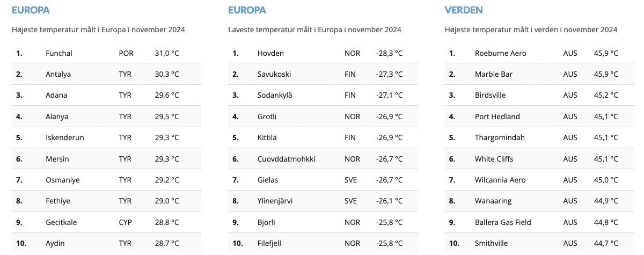Click Thargomindah station name
The width and height of the screenshot is (644, 255).
click(x=500, y=137)
